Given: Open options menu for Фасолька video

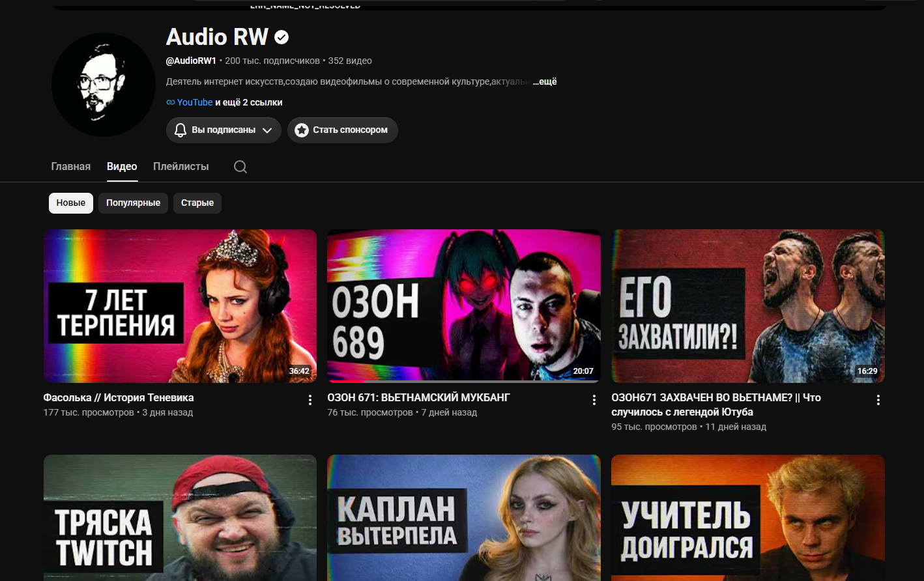Looking at the screenshot, I should (x=310, y=400).
